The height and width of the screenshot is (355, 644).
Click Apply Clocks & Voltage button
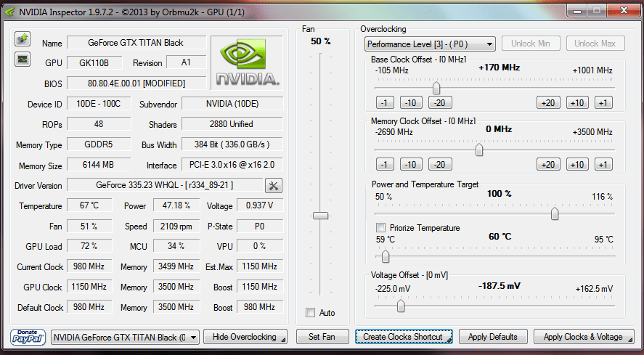(583, 337)
